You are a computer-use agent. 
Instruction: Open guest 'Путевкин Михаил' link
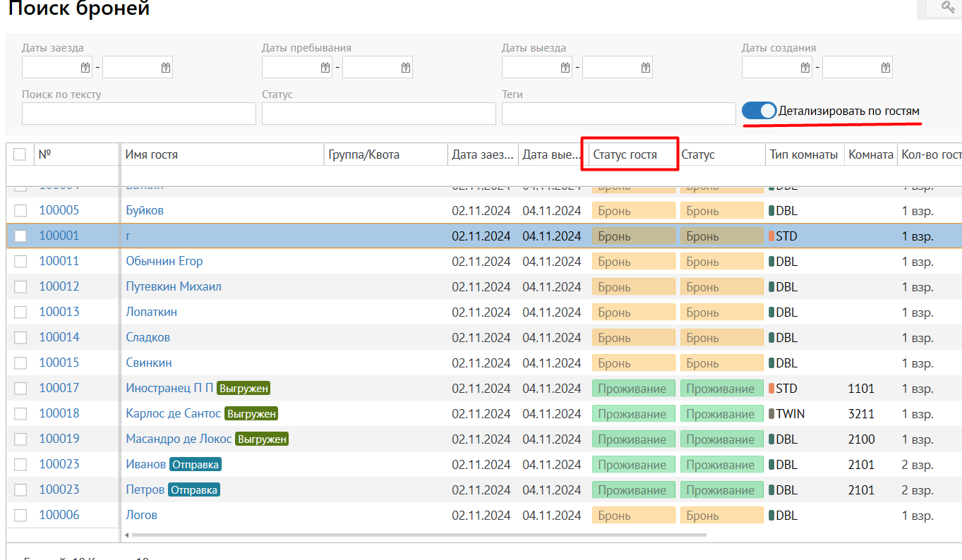point(174,286)
